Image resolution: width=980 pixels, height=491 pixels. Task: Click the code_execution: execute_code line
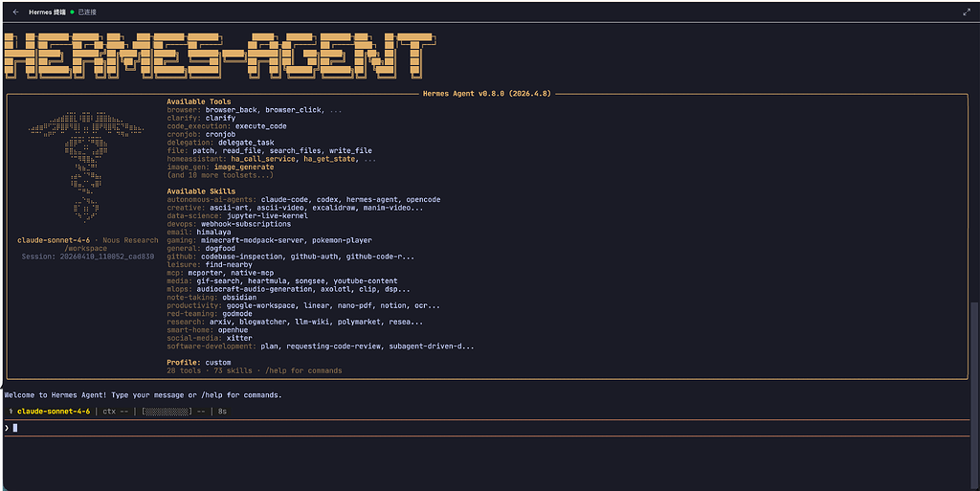pyautogui.click(x=227, y=126)
